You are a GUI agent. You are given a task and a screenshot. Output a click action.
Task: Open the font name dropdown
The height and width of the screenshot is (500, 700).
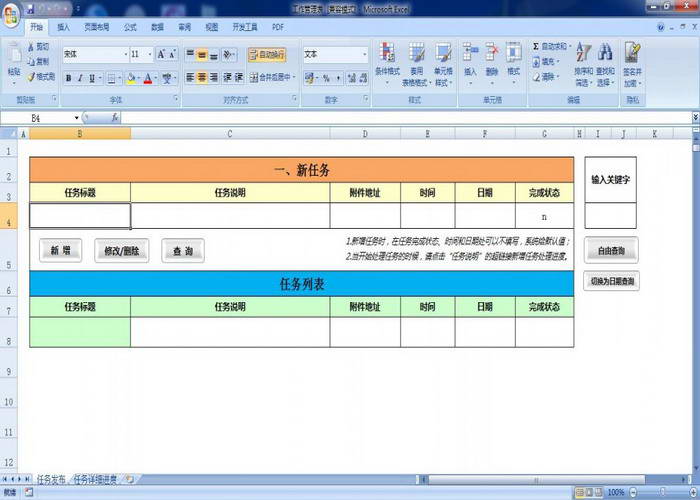click(x=125, y=54)
